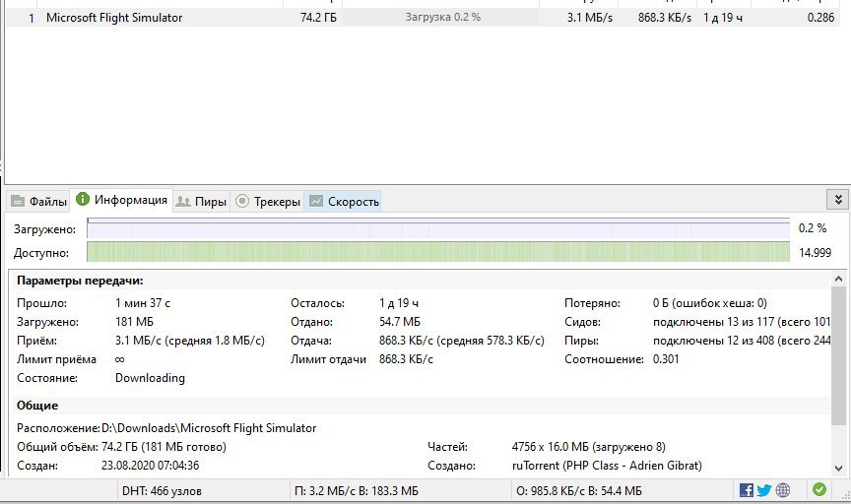
Task: Click the П: 3.2 МБ/с download status entry
Action: [357, 491]
